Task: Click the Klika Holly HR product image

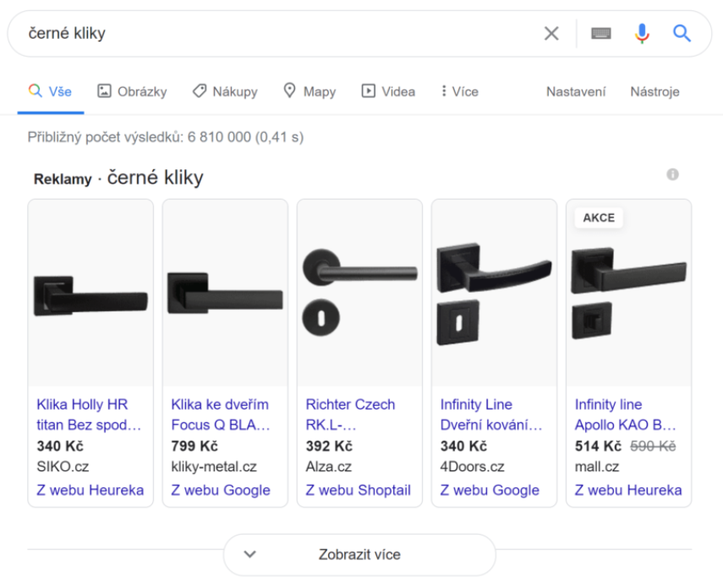Action: point(90,293)
